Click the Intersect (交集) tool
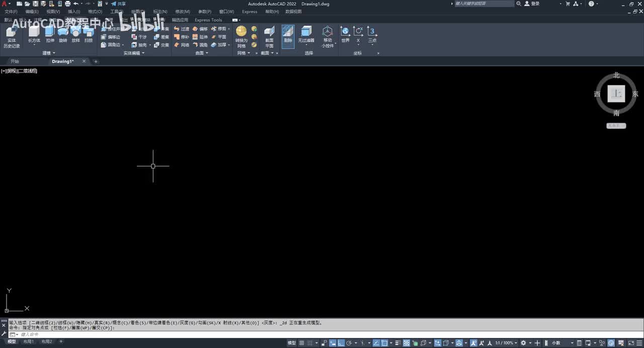Viewport: 644px width, 348px height. 162,45
